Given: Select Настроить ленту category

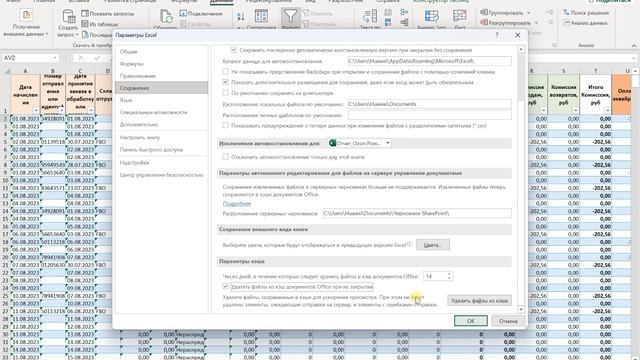Looking at the screenshot, I should click(161, 138).
